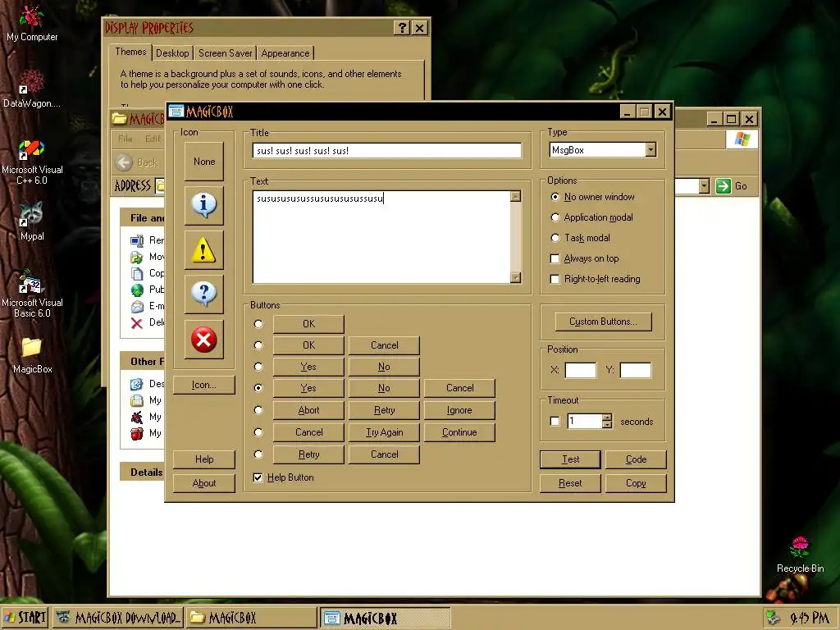Select the Abort Retry Ignore radio
Viewport: 840px width, 630px height.
pyautogui.click(x=258, y=410)
